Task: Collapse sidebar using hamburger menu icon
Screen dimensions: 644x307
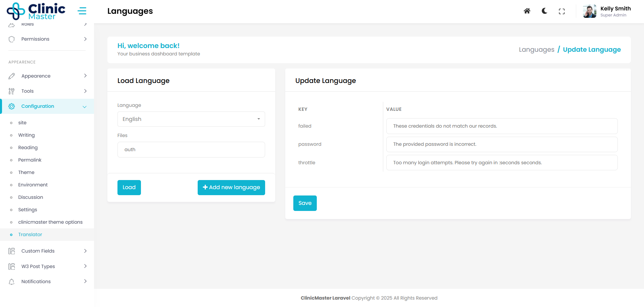Action: 82,11
